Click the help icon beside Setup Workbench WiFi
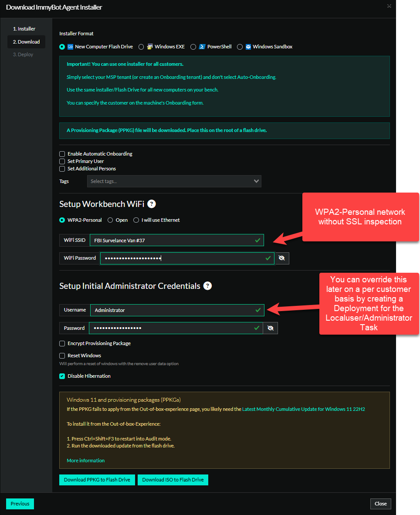 click(x=152, y=204)
